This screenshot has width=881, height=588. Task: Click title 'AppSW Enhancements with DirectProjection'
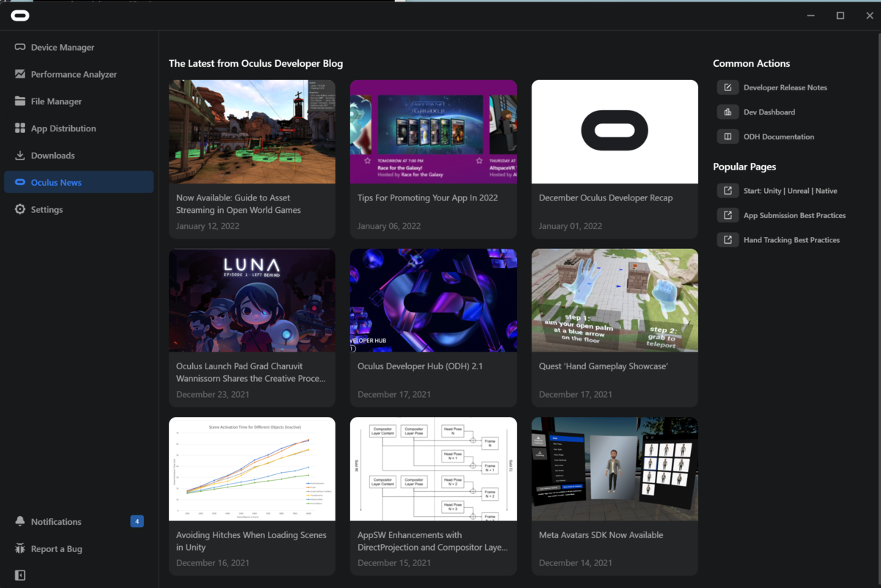tap(432, 541)
